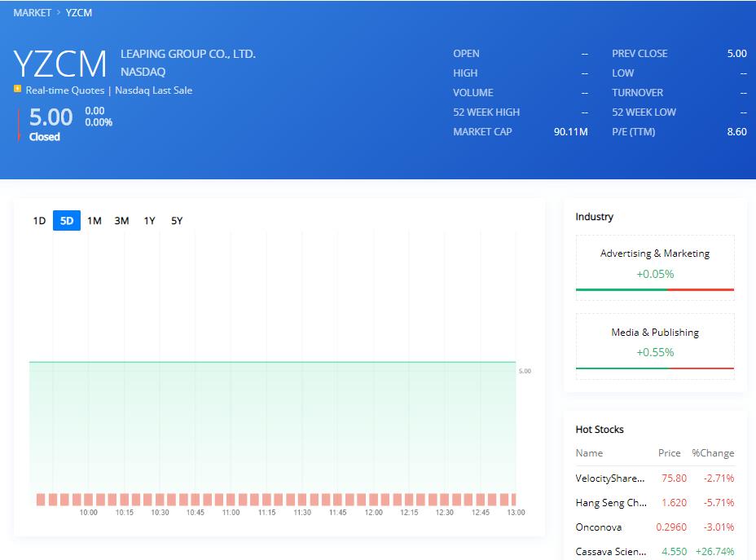Show the 5Y chart range

pos(177,221)
